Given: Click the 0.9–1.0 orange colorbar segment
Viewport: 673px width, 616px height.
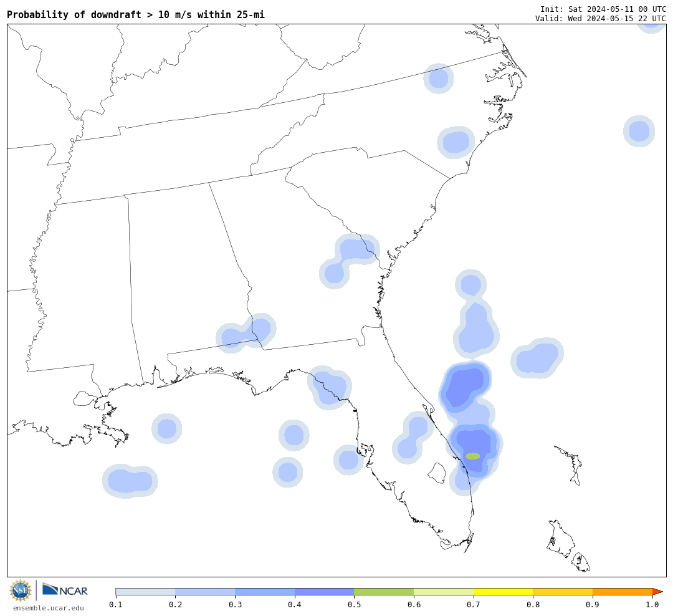Looking at the screenshot, I should pos(623,592).
